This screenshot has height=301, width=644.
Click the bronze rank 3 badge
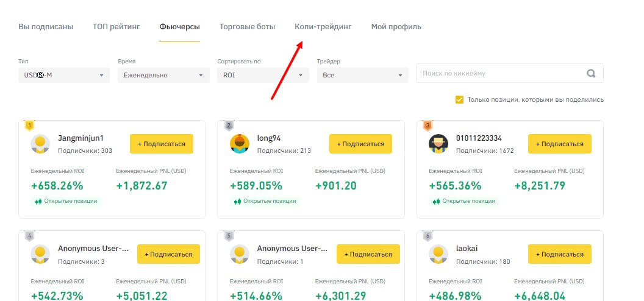(x=428, y=126)
